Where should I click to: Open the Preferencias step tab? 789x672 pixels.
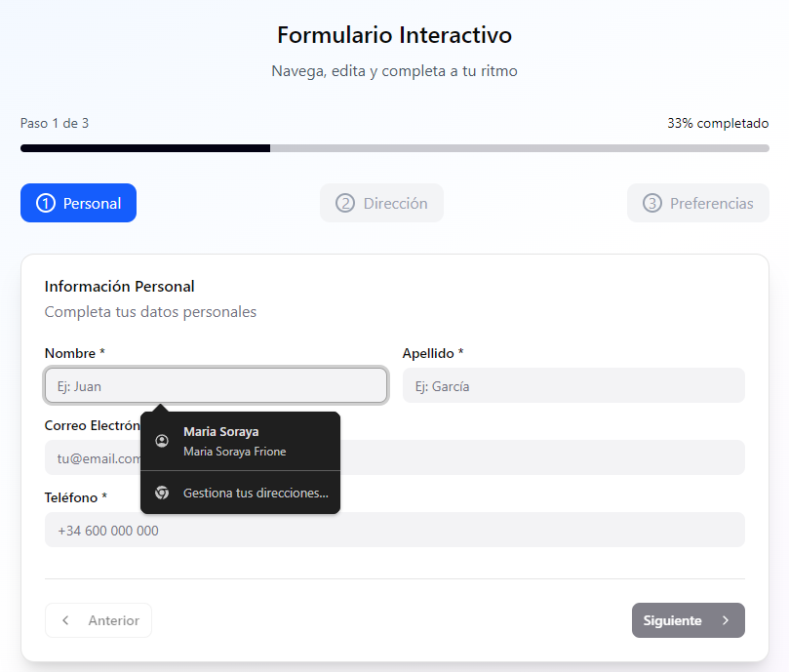(697, 204)
